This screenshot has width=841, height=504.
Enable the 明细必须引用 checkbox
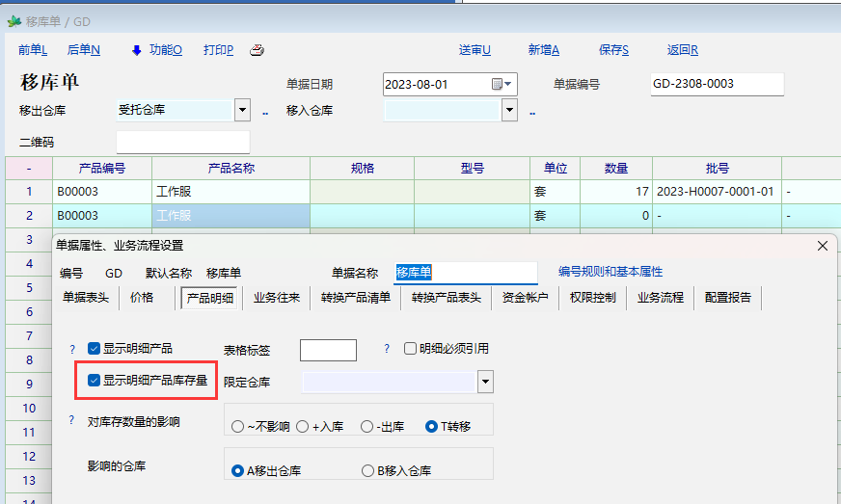pyautogui.click(x=410, y=349)
